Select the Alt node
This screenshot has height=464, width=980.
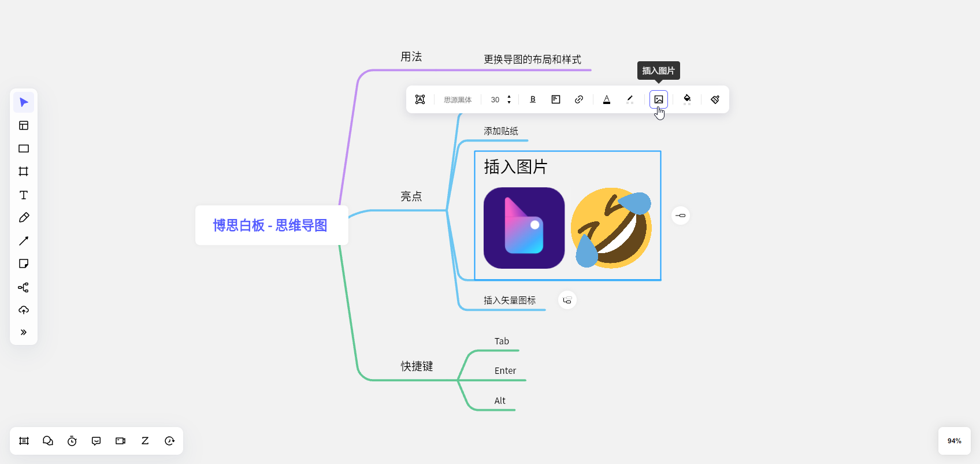[500, 400]
